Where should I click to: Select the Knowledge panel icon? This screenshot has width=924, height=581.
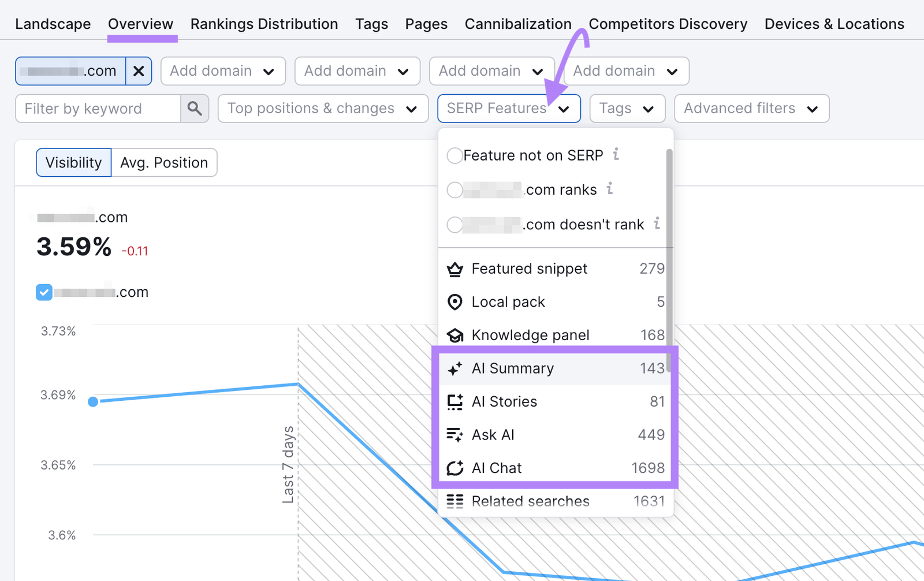[456, 335]
